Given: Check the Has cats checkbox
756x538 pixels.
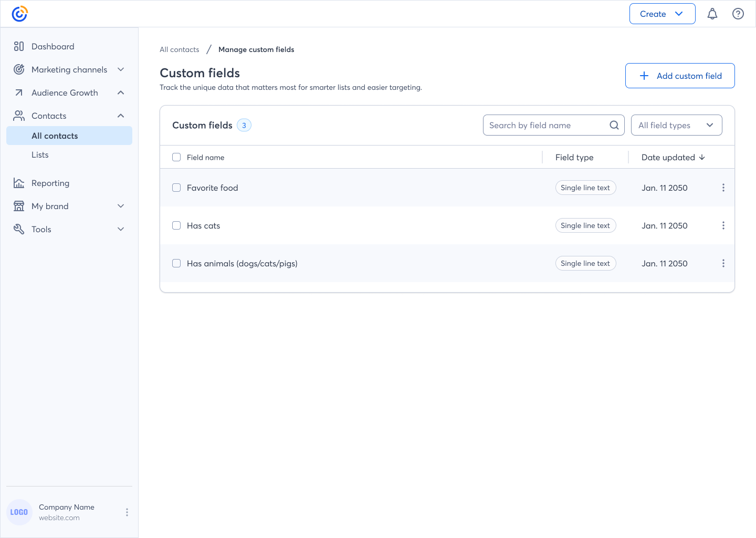Looking at the screenshot, I should pos(176,225).
